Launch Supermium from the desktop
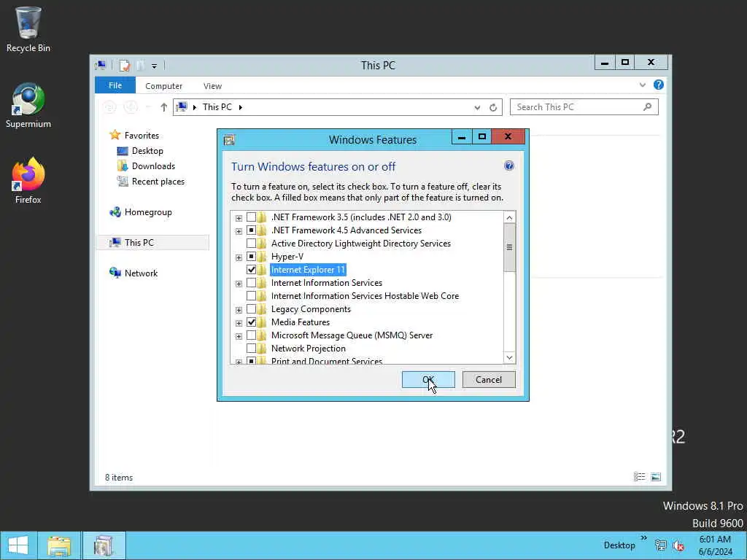Viewport: 747px width, 560px height. click(x=28, y=106)
